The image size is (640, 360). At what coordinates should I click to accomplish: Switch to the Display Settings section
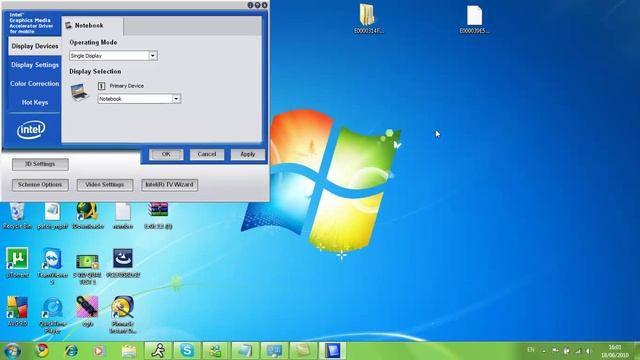click(x=35, y=65)
